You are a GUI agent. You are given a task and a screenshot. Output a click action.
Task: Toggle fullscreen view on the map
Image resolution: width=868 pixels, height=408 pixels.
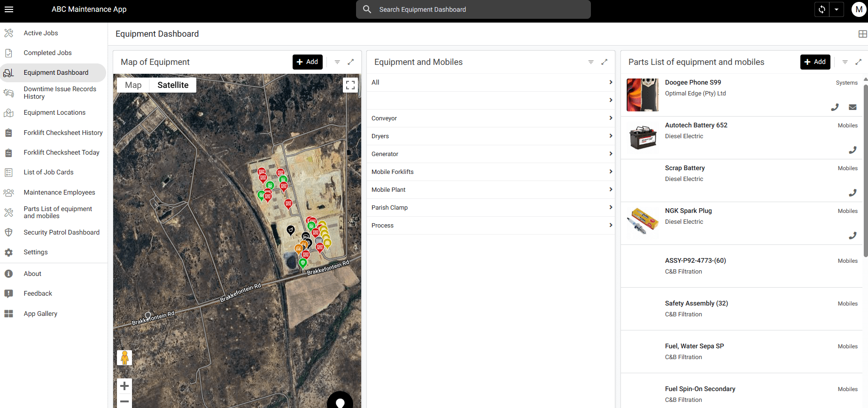tap(350, 85)
